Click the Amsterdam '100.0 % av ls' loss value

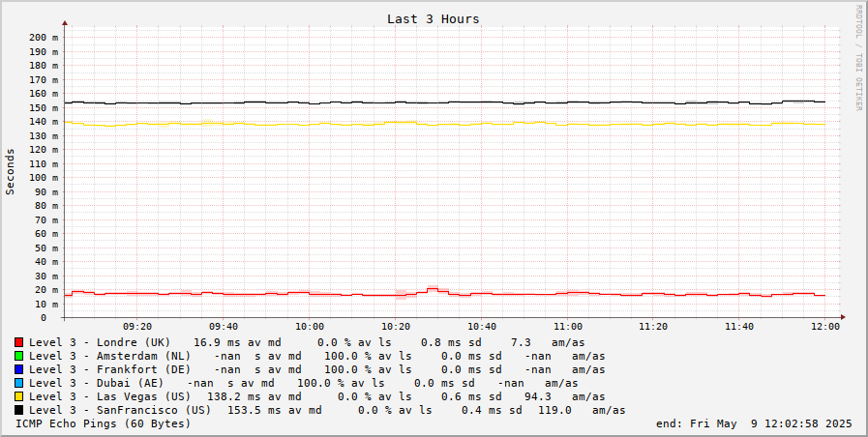[x=368, y=356]
